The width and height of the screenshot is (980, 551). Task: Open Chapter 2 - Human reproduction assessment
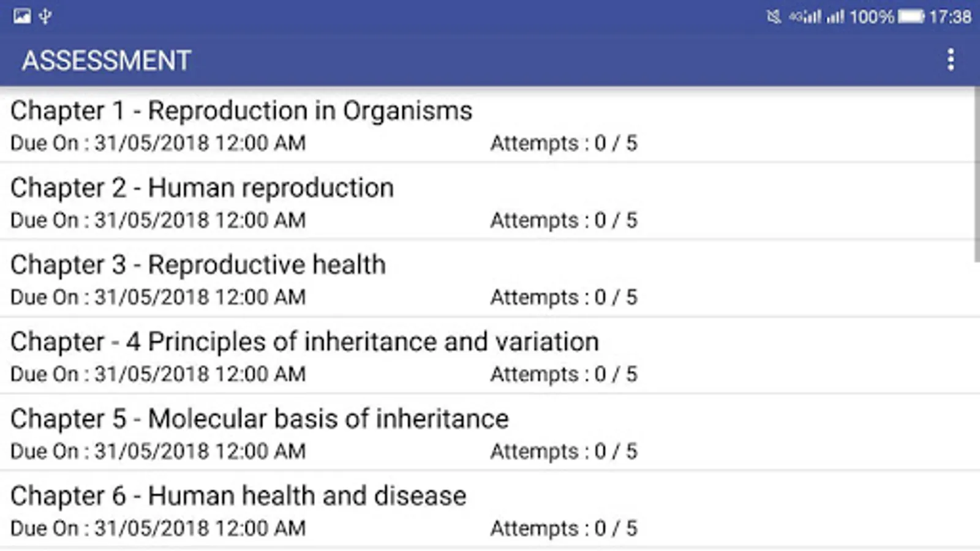tap(202, 188)
